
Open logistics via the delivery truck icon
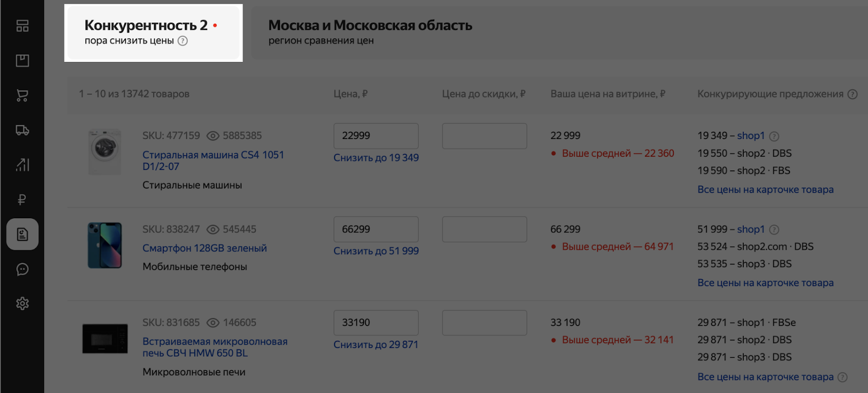click(x=22, y=130)
